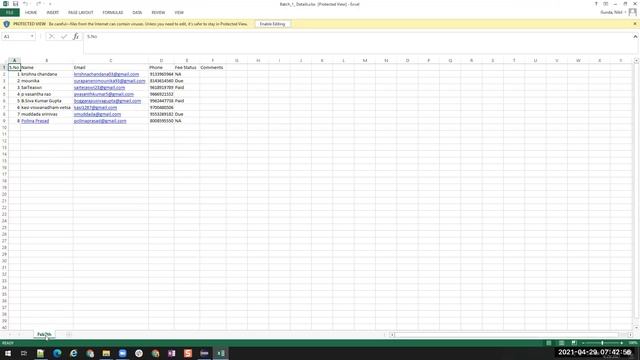Screen dimensions: 640x360
Task: Click the Insert Function fx icon
Action: click(x=76, y=37)
